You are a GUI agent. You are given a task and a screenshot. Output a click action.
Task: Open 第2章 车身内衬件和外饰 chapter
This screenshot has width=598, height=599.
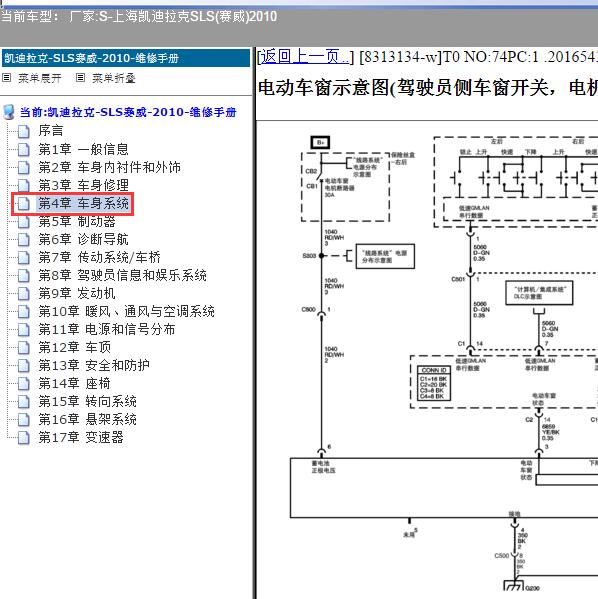109,167
